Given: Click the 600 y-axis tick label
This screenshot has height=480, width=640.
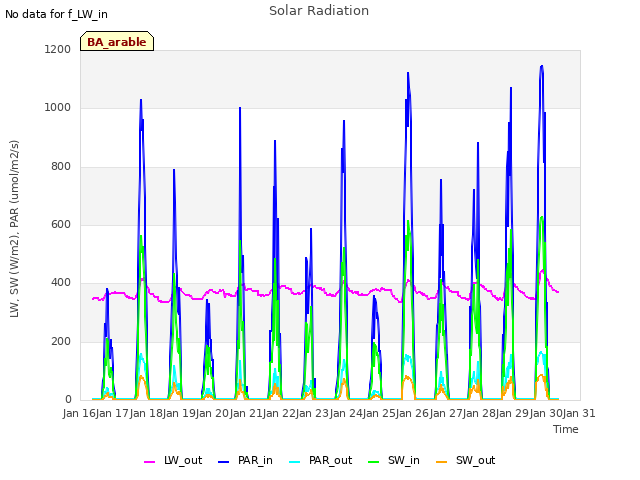Looking at the screenshot, I should pos(61,224).
